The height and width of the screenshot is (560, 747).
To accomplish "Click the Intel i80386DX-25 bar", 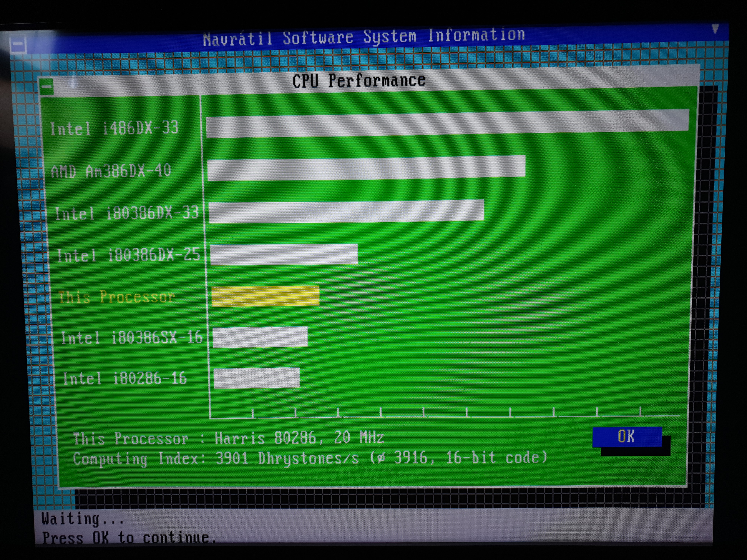I will click(x=284, y=254).
